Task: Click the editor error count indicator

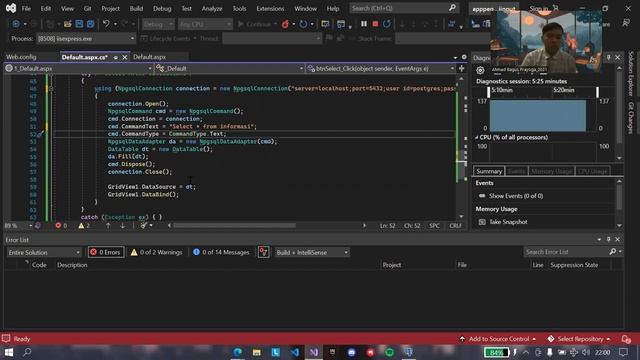Action: pos(61,225)
